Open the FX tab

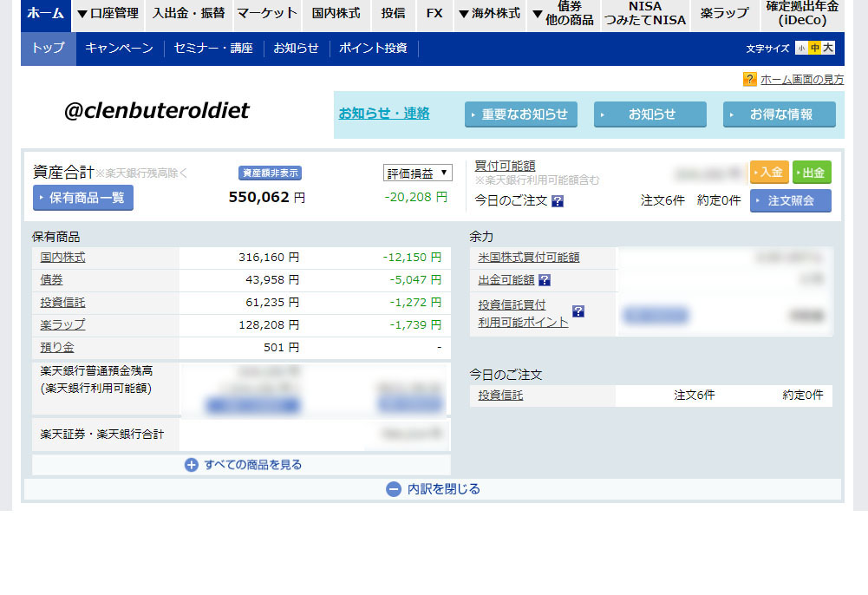pos(434,14)
